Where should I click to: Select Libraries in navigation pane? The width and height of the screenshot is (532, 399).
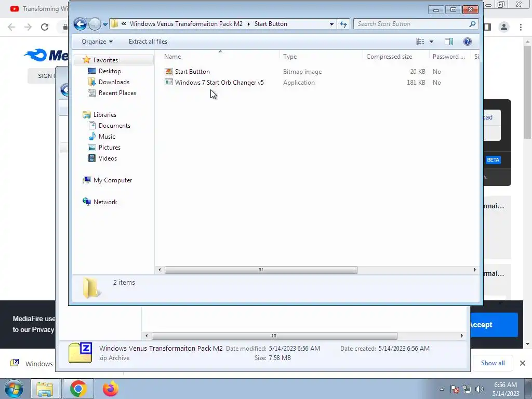click(104, 115)
